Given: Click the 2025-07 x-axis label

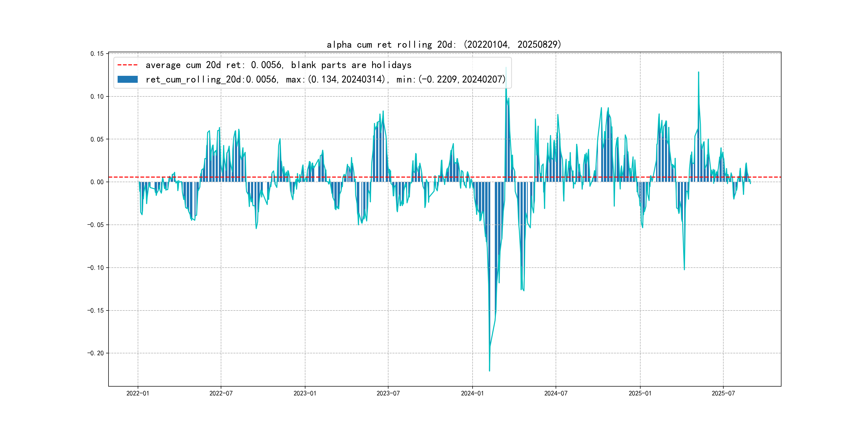Looking at the screenshot, I should click(723, 393).
